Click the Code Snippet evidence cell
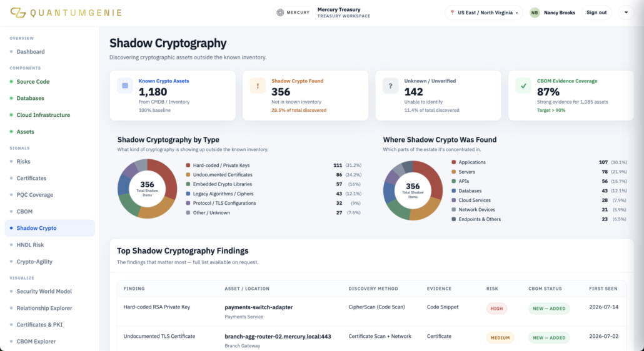The width and height of the screenshot is (644, 351). (443, 307)
